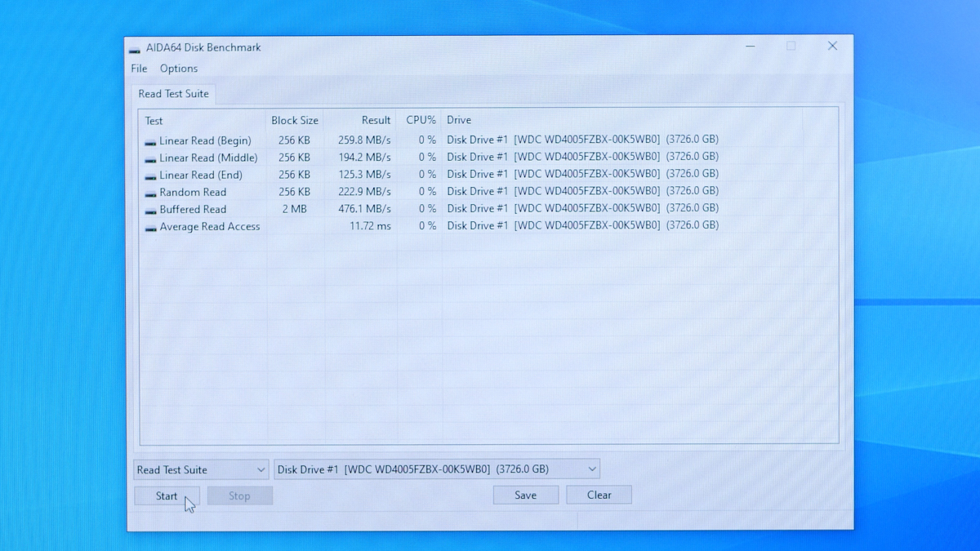Select the Buffered Read row label
This screenshot has height=551, width=980.
193,209
